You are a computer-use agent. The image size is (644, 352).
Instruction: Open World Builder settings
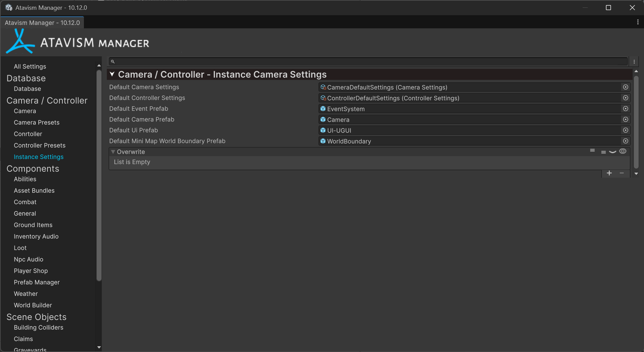pyautogui.click(x=33, y=305)
